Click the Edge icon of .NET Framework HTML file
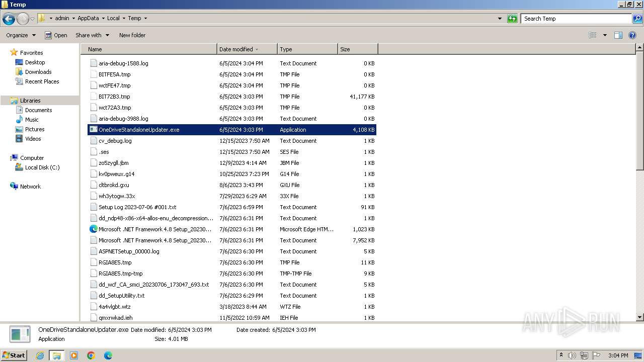 click(x=94, y=229)
